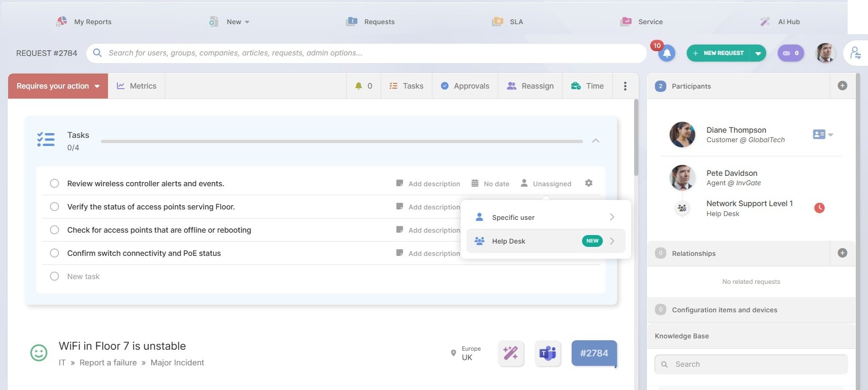Open the user profile avatar menu
The height and width of the screenshot is (390, 868).
(x=825, y=53)
